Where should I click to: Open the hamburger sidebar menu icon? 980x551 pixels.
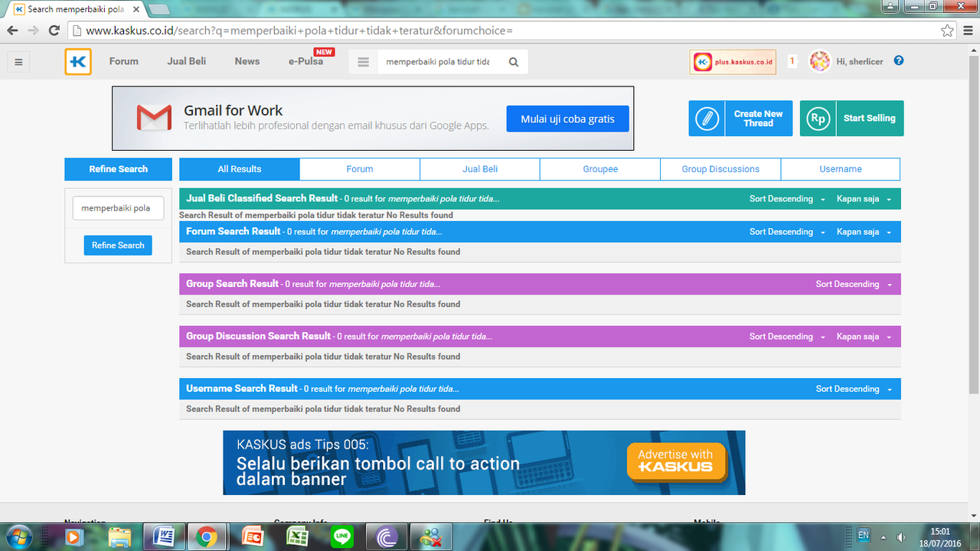tap(19, 62)
